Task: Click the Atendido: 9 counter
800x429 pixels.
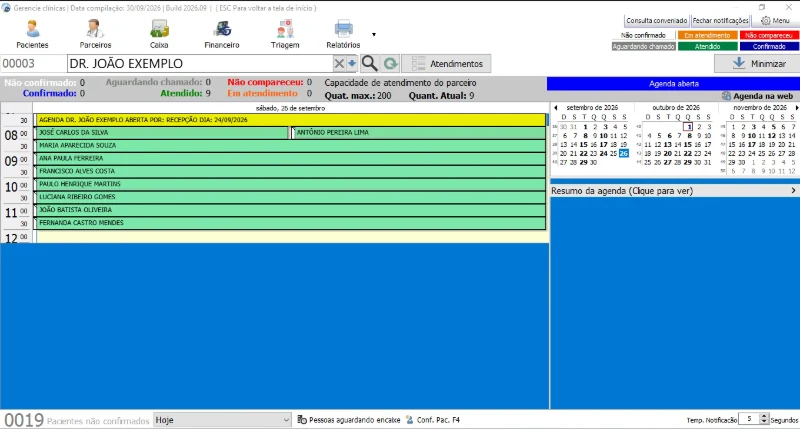Action: click(185, 93)
